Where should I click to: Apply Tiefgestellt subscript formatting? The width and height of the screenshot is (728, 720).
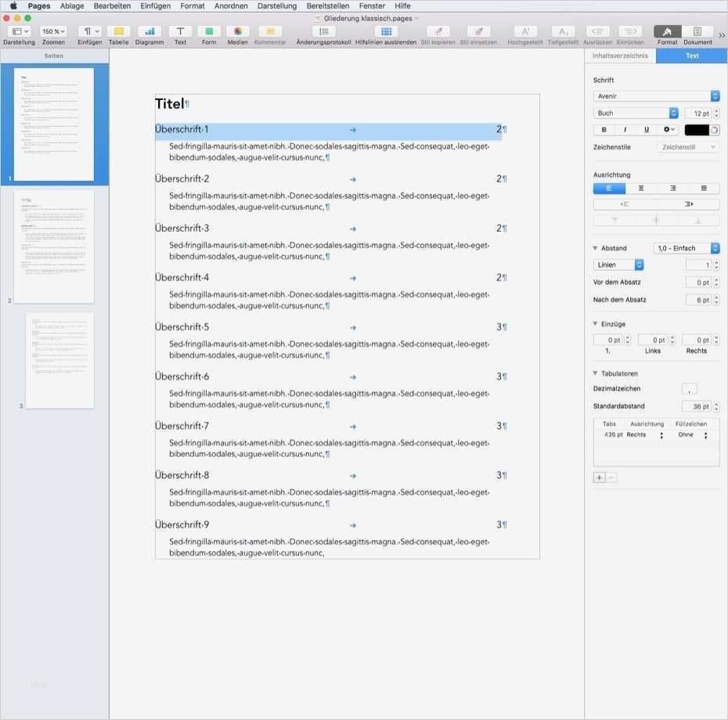point(563,31)
